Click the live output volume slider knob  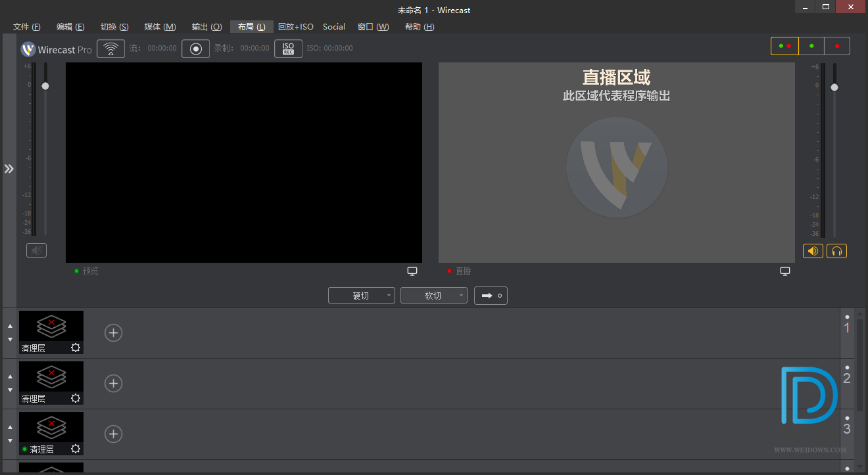(834, 87)
